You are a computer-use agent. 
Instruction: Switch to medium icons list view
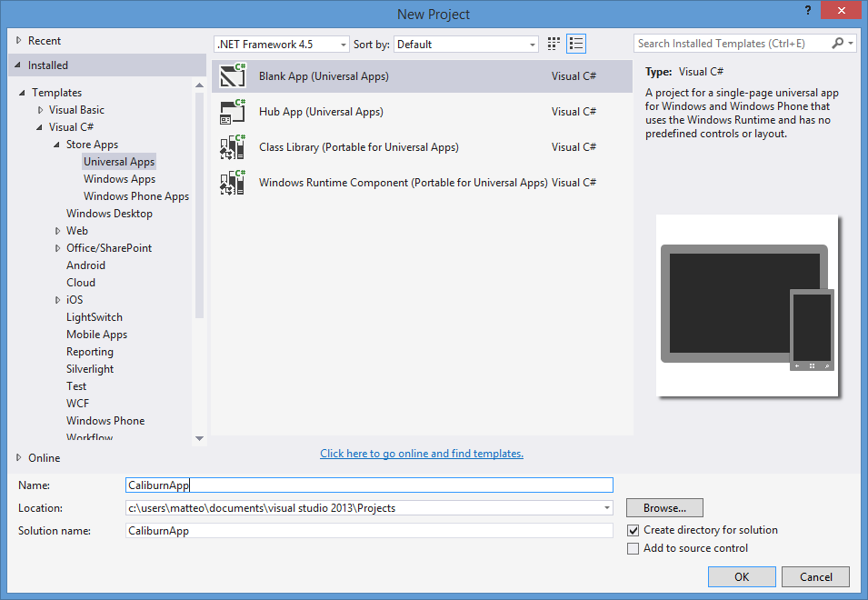pos(576,44)
